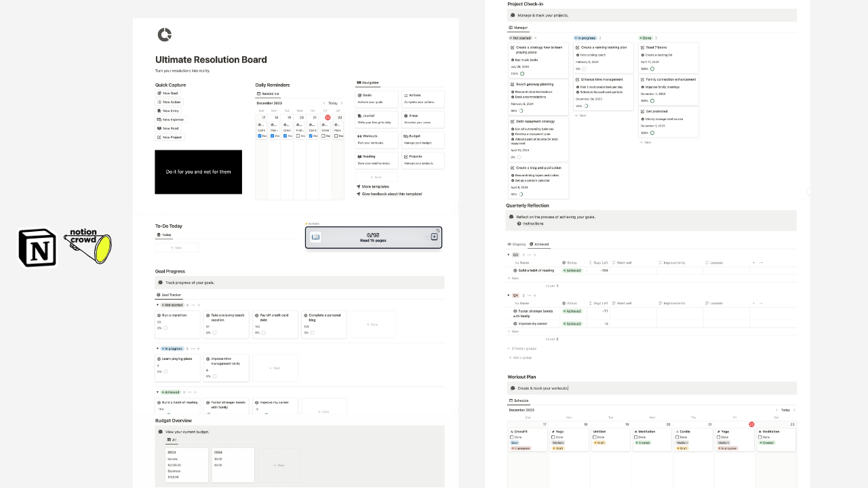
Task: Collapse the Not started group in Goal Tracker
Action: (x=157, y=305)
